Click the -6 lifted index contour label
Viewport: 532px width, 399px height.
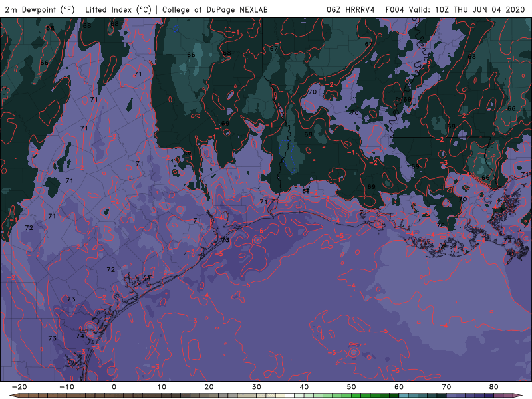[258, 231]
